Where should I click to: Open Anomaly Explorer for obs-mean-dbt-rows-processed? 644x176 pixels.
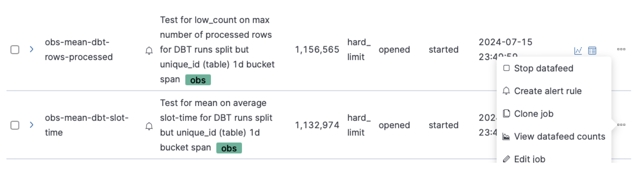592,51
